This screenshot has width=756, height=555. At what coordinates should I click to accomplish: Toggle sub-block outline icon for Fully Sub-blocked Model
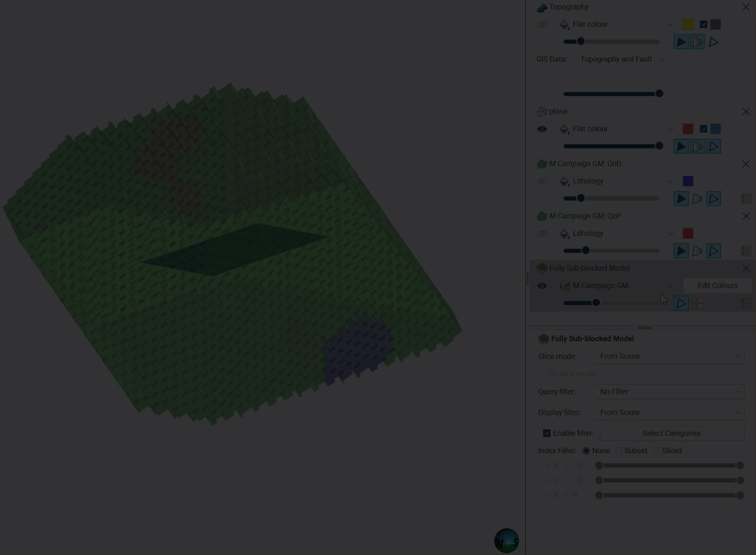click(697, 303)
